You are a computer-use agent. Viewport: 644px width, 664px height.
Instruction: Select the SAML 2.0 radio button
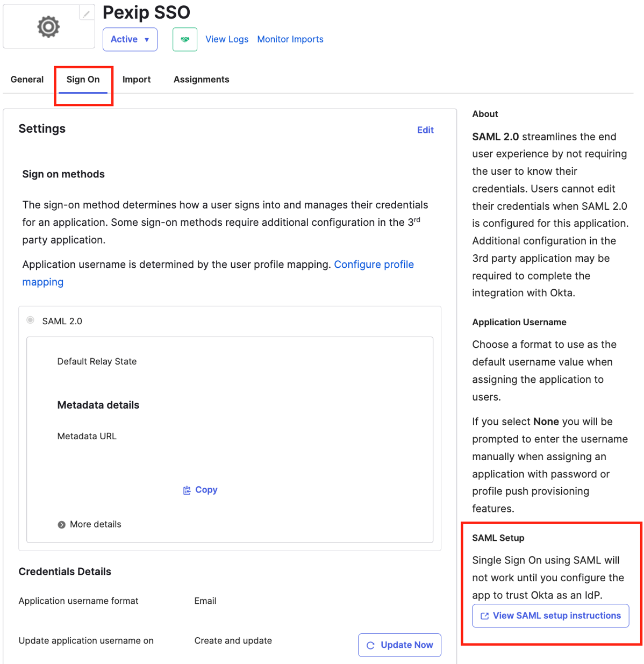31,320
